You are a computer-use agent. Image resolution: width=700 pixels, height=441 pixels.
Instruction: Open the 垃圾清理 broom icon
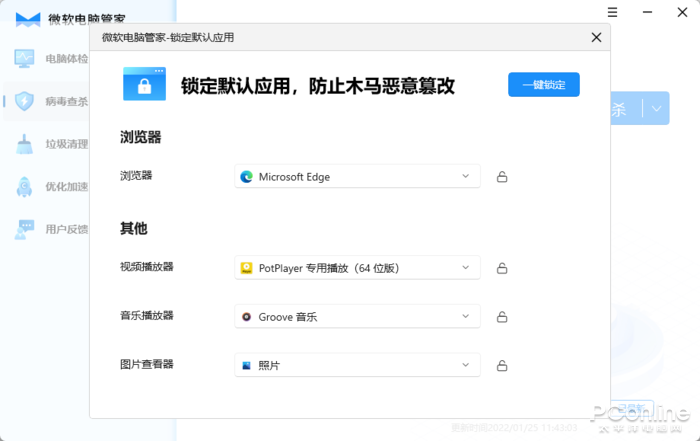click(25, 143)
